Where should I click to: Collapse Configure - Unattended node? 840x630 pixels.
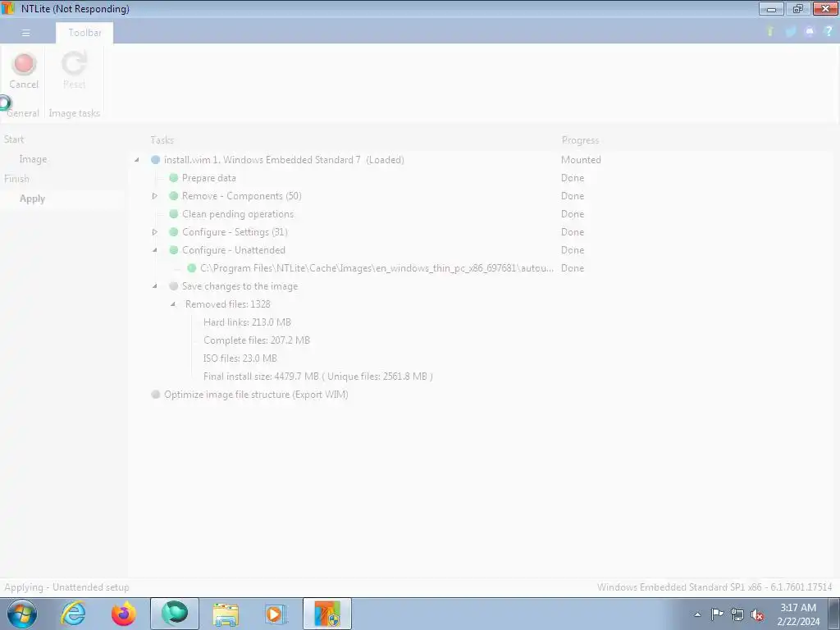(155, 250)
